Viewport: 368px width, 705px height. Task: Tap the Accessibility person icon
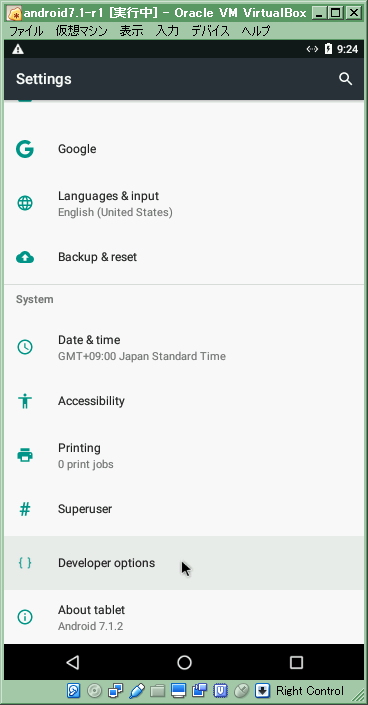coord(25,401)
